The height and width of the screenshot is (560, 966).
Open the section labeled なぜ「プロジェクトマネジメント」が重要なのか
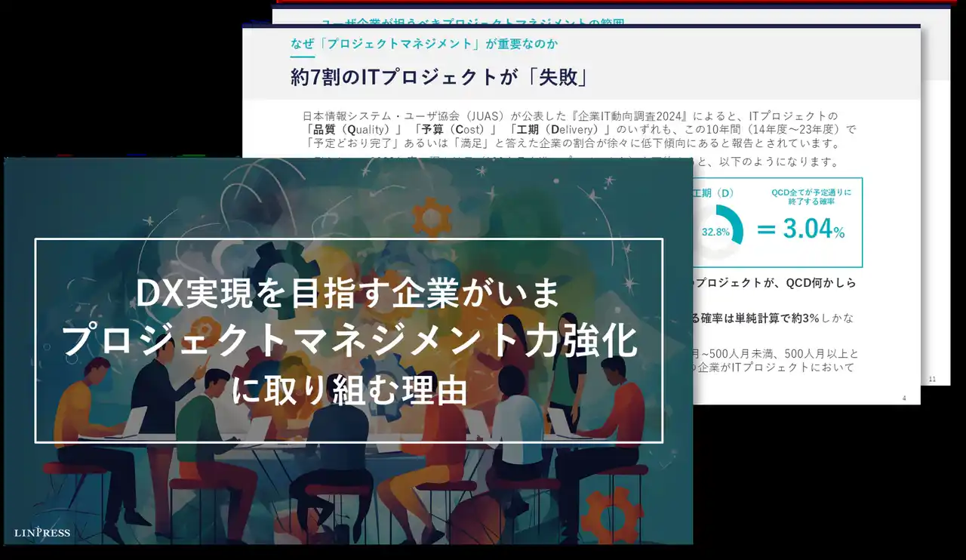(423, 44)
